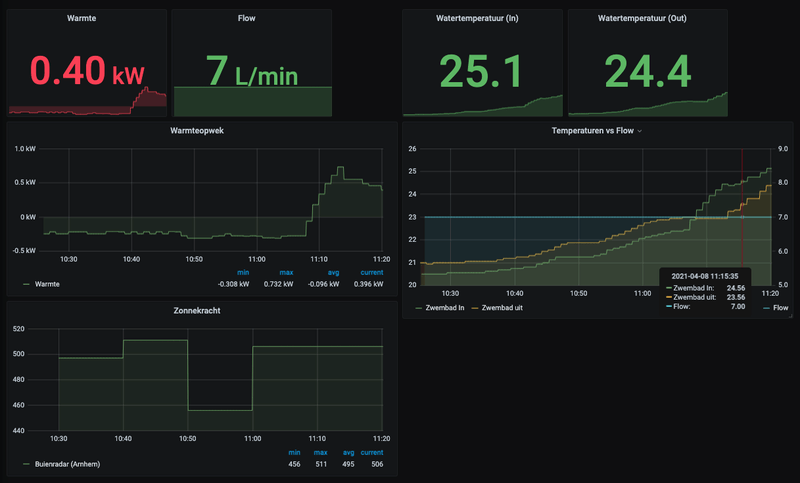
Task: Open the Warmte panel title
Action: pyautogui.click(x=81, y=18)
